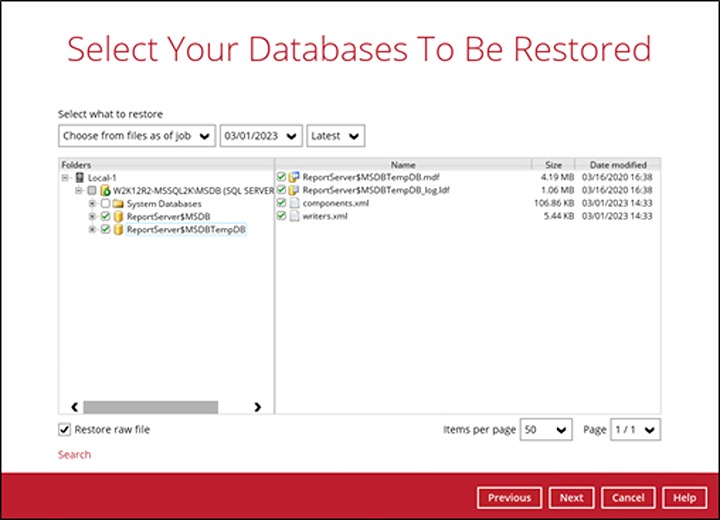The width and height of the screenshot is (720, 520).
Task: Uncheck the writers.xml file checkbox
Action: click(x=281, y=216)
